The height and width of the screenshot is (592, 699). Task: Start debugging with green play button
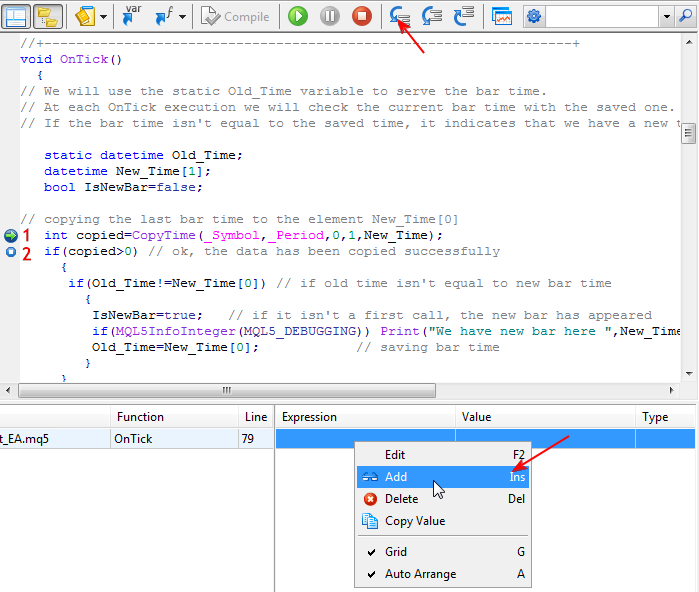tap(298, 16)
